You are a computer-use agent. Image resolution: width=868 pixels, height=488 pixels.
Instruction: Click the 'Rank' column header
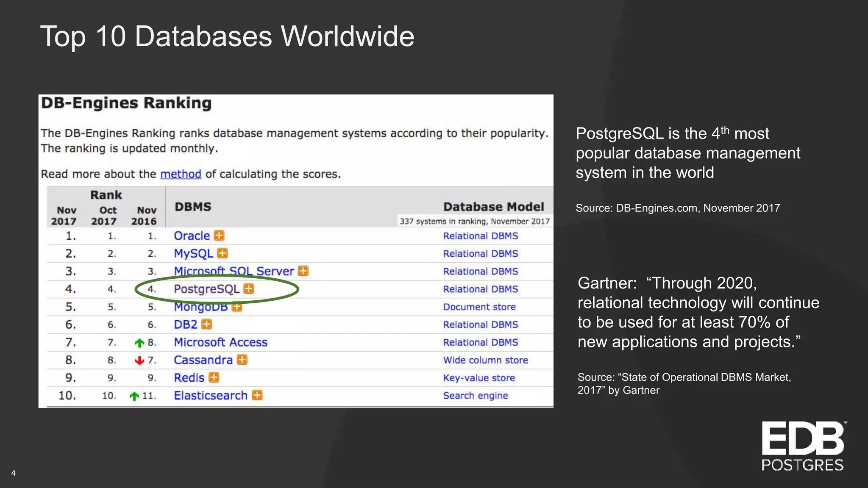(106, 195)
